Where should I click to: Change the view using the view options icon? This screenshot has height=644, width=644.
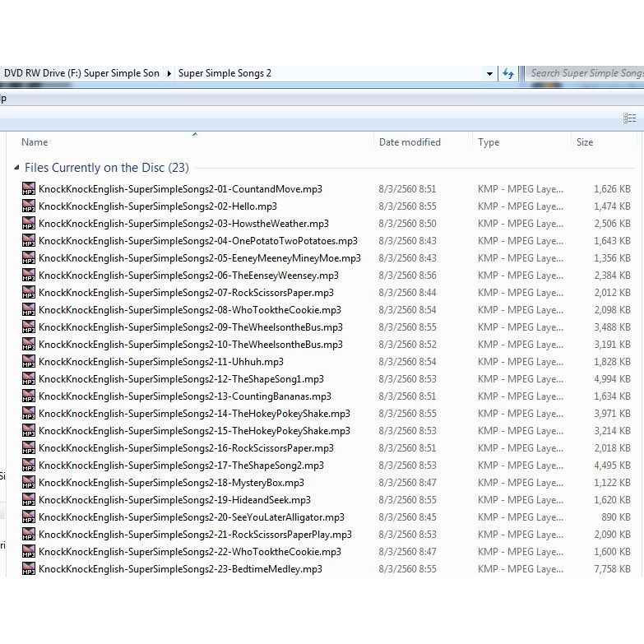(x=629, y=118)
